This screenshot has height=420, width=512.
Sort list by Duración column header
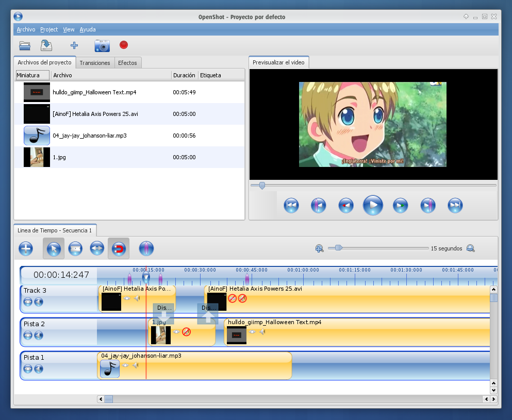pyautogui.click(x=184, y=75)
